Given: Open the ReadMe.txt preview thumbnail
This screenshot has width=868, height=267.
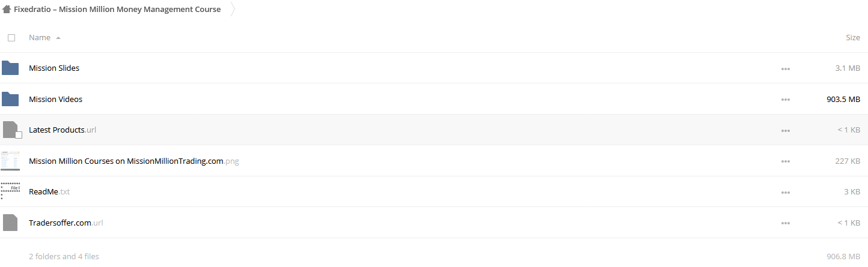Looking at the screenshot, I should pos(10,192).
